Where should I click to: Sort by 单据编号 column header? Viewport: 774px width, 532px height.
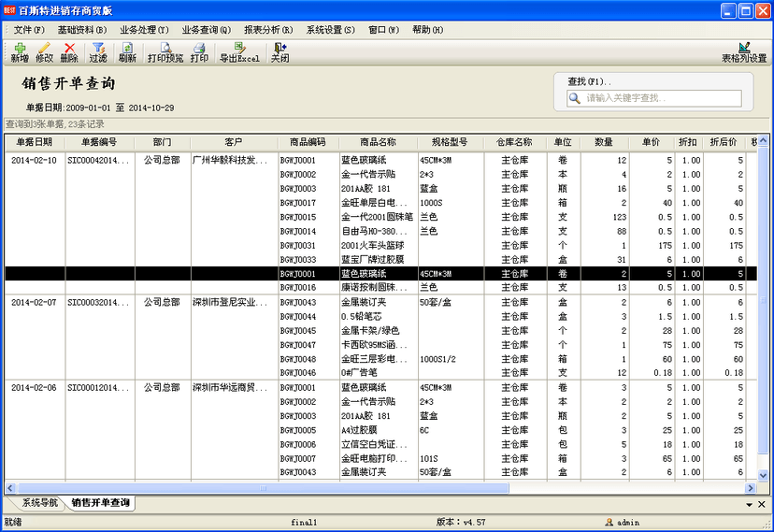pos(99,142)
